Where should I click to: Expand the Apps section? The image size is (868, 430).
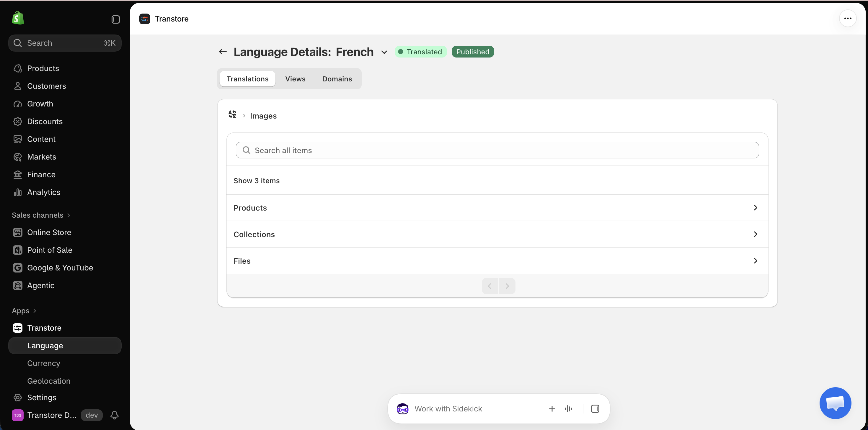(24, 311)
